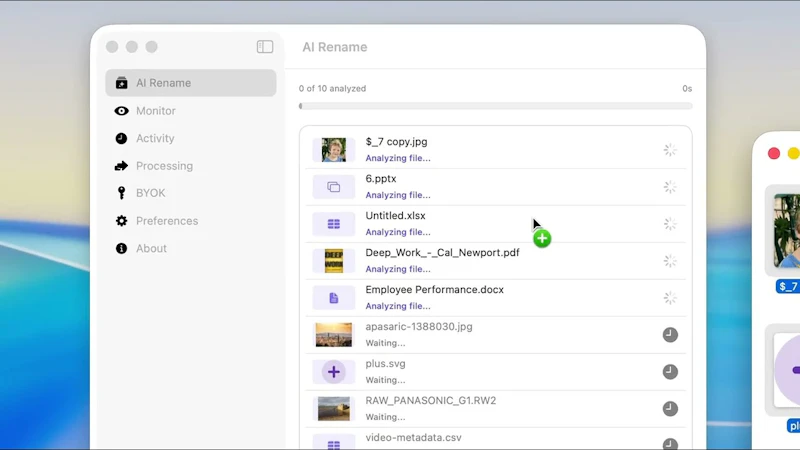Click the 6.pptx slides file icon
This screenshot has width=800, height=450.
click(x=334, y=187)
